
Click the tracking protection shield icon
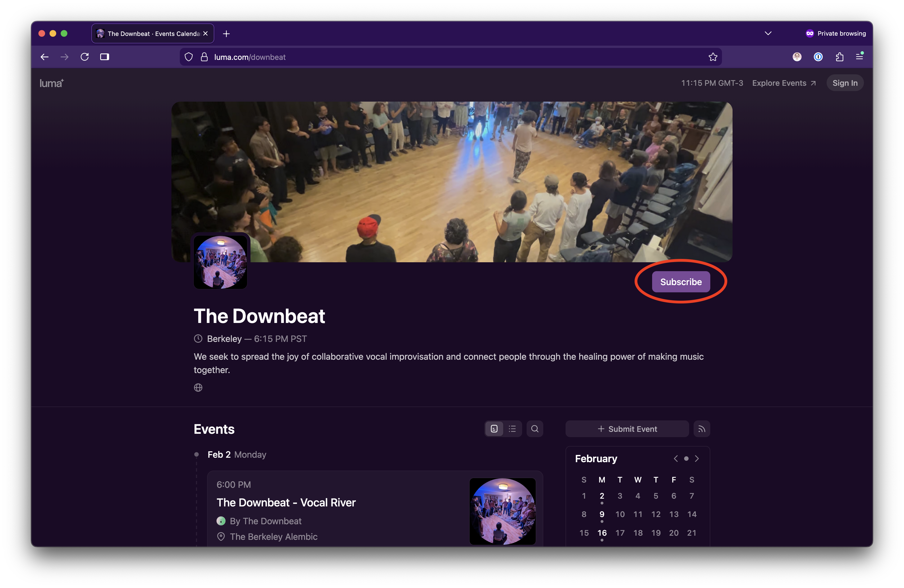point(188,57)
